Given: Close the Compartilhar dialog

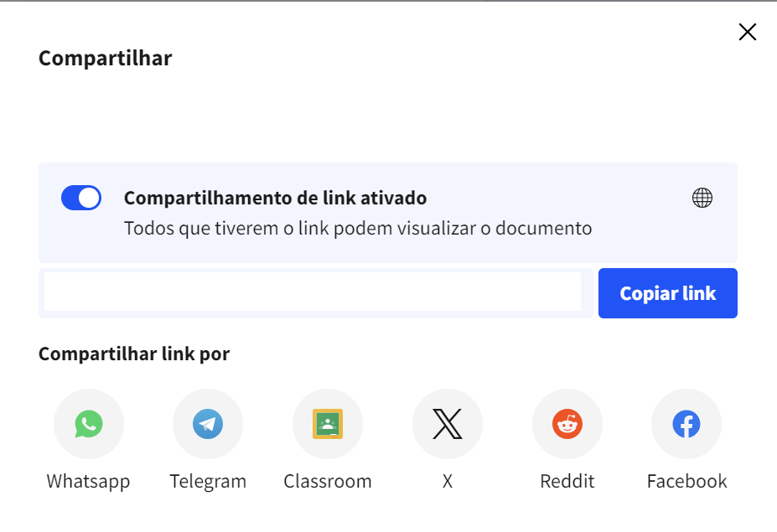Looking at the screenshot, I should coord(747,32).
